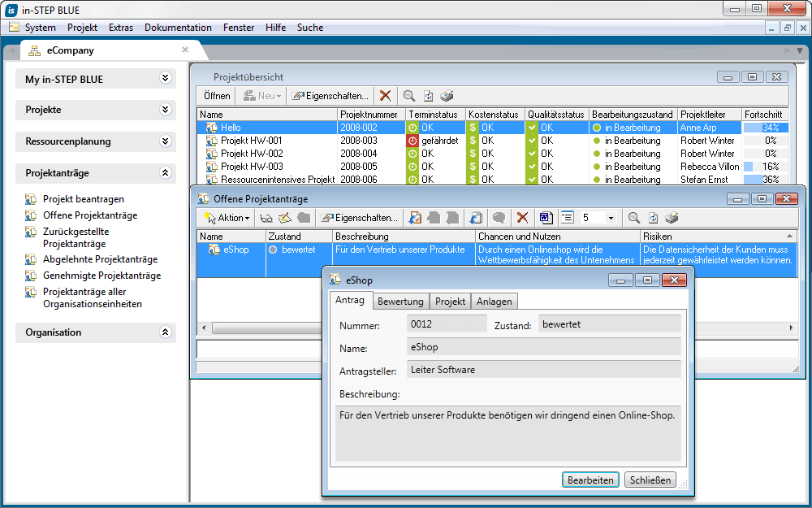The height and width of the screenshot is (508, 812).
Task: Open the Dokumentation menu
Action: coord(178,28)
